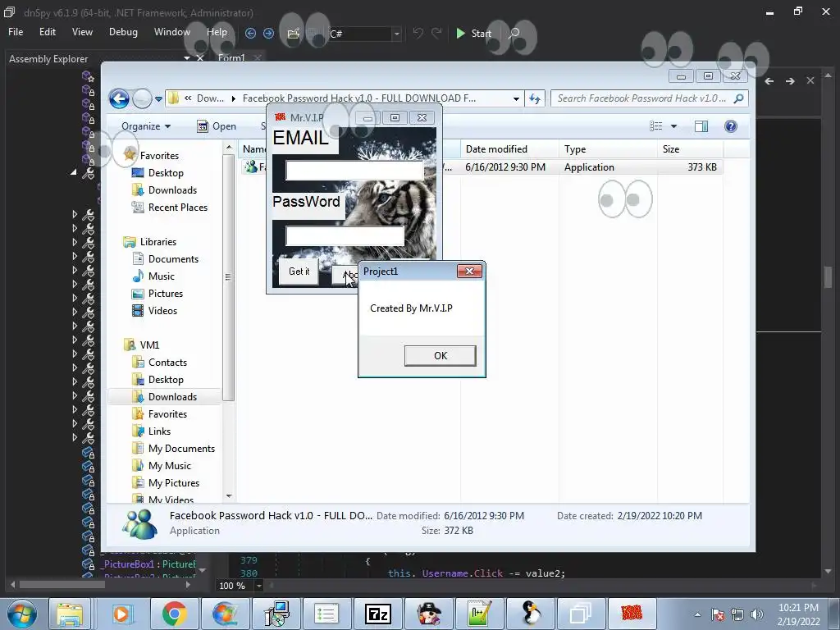
Task: Open dnSpy Help menu
Action: pos(217,32)
